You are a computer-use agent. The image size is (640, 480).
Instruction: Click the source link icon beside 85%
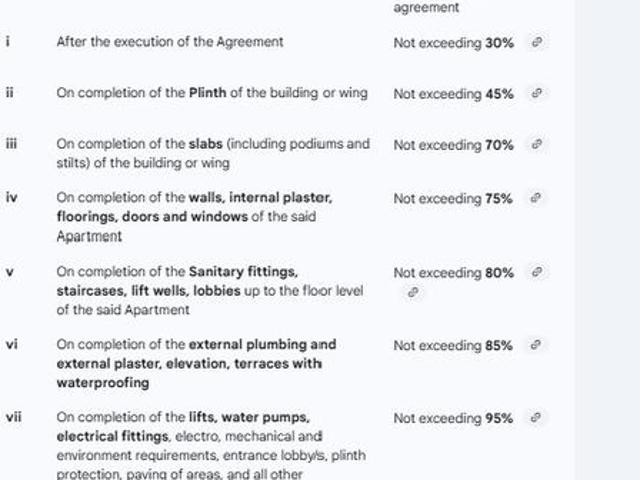[537, 346]
